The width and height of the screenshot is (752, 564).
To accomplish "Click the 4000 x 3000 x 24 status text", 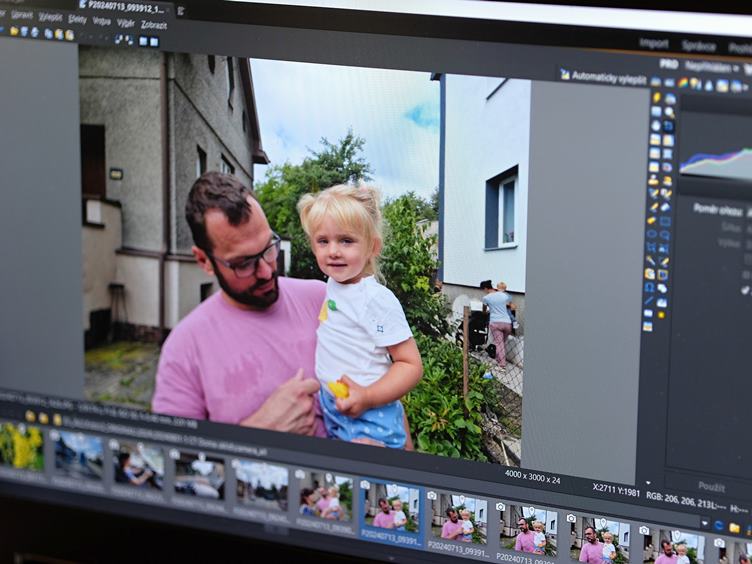I will pyautogui.click(x=532, y=477).
